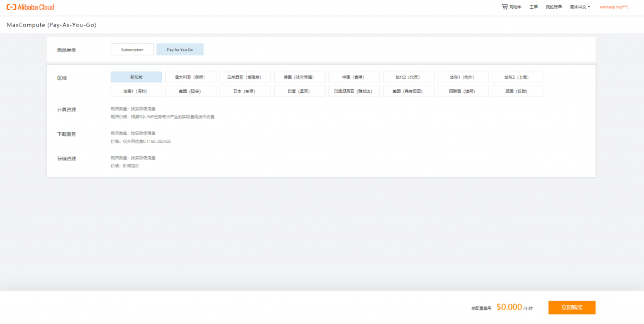This screenshot has width=644, height=324.
Task: Choose the 阿联酋（迪拜）region
Action: pyautogui.click(x=463, y=91)
